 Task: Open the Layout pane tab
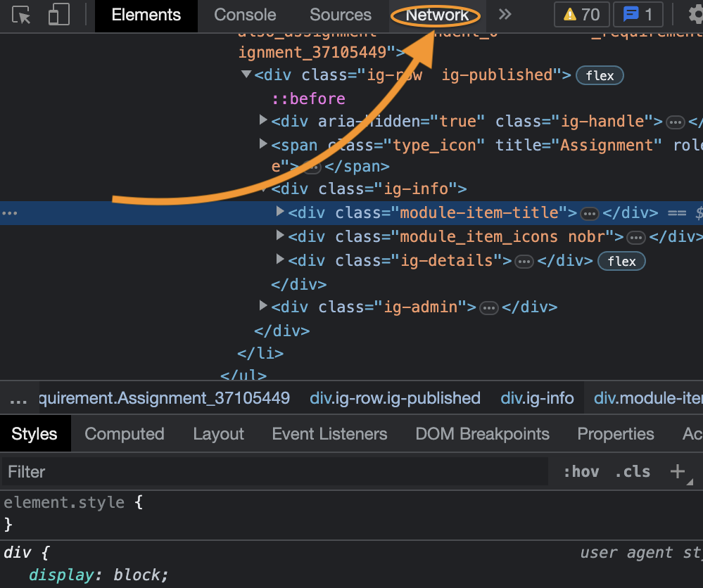218,433
